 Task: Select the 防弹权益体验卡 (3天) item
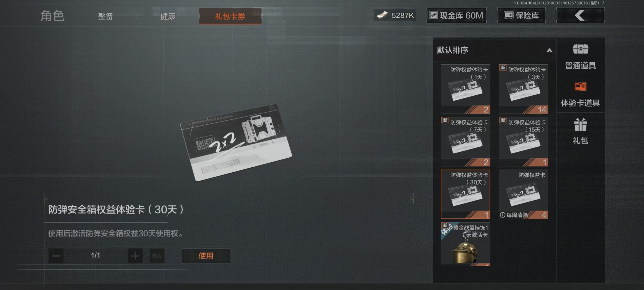(523, 89)
